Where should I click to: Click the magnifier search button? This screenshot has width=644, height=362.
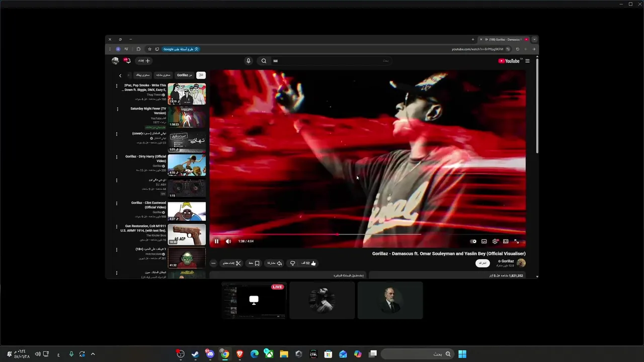pyautogui.click(x=264, y=61)
